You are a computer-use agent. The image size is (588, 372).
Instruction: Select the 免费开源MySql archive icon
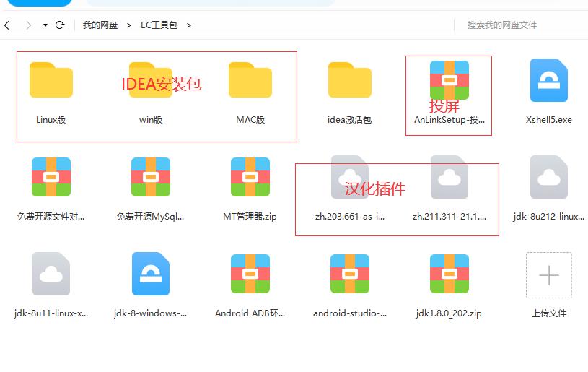pos(151,177)
